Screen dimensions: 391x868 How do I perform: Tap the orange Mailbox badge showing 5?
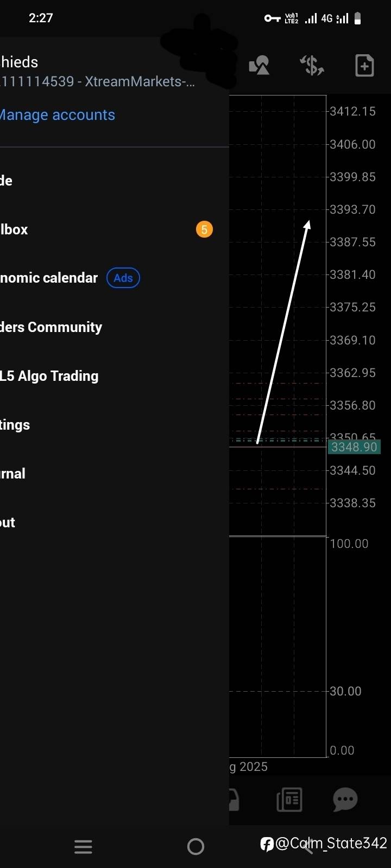click(x=204, y=229)
